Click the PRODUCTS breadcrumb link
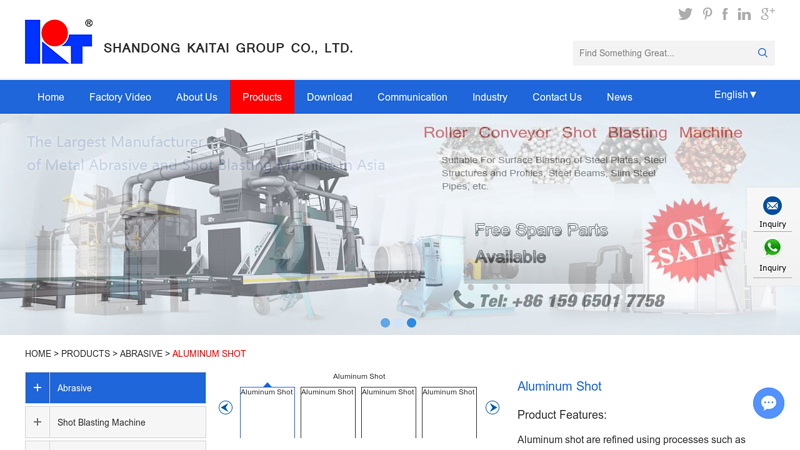This screenshot has height=450, width=800. click(x=85, y=354)
